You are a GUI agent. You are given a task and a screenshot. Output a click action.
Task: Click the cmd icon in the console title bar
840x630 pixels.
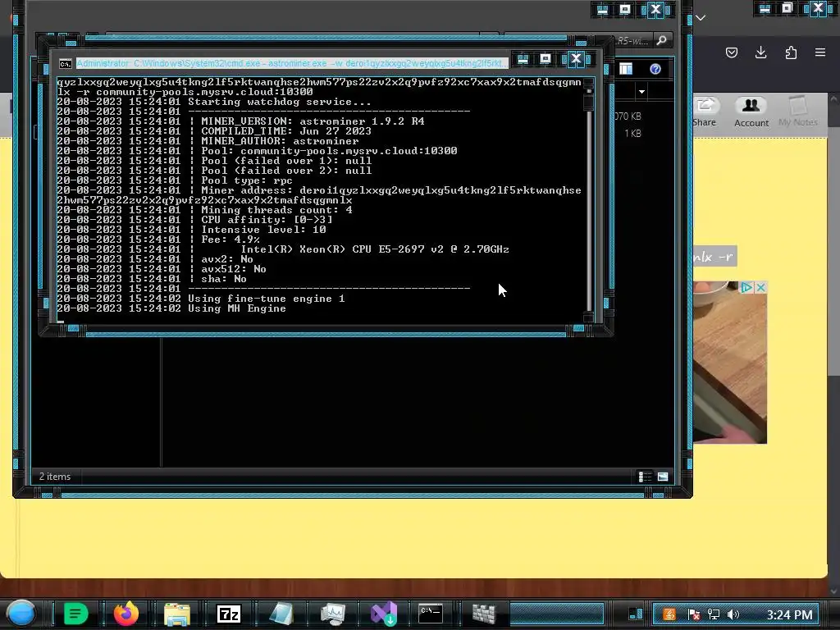66,64
